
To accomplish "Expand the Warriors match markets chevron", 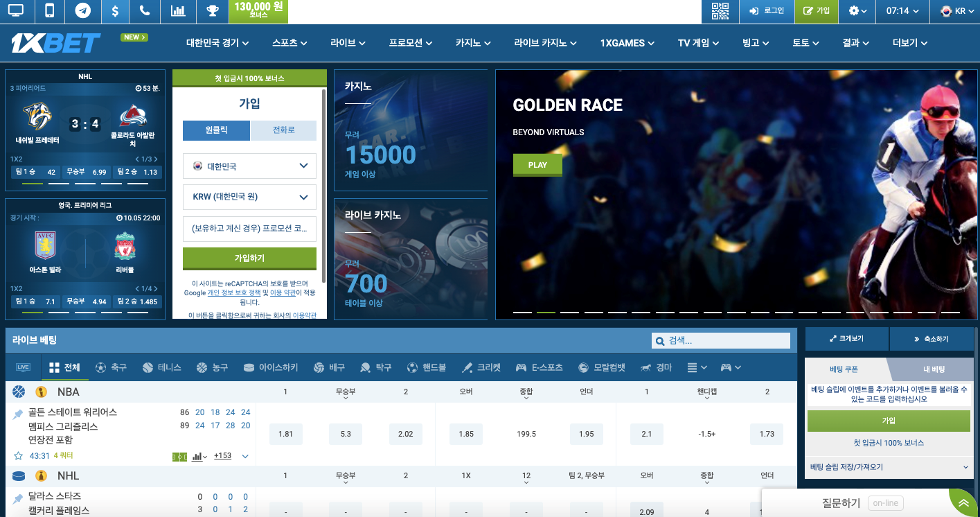I will coord(244,456).
